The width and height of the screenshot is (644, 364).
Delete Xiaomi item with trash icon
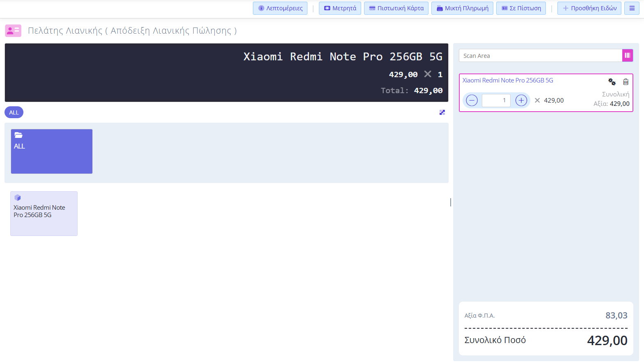click(x=626, y=82)
